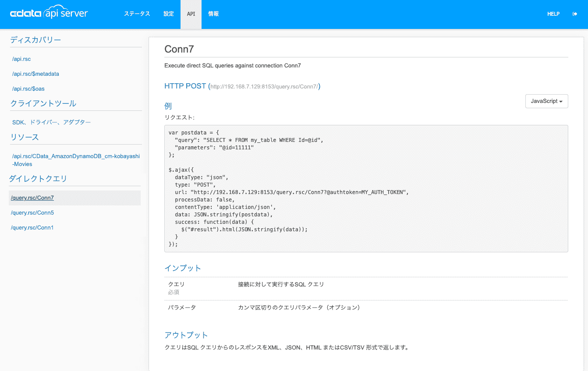The width and height of the screenshot is (588, 371).
Task: Click inside the JavaScript request code block
Action: coord(366,188)
